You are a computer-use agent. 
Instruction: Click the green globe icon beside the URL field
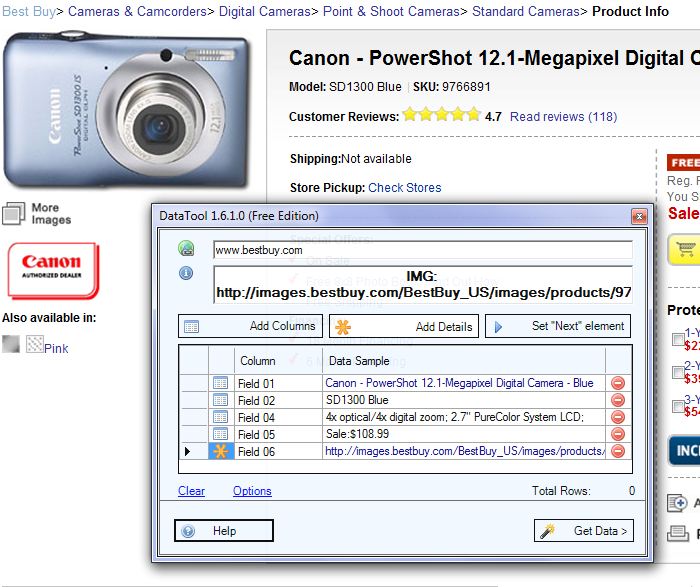point(186,249)
